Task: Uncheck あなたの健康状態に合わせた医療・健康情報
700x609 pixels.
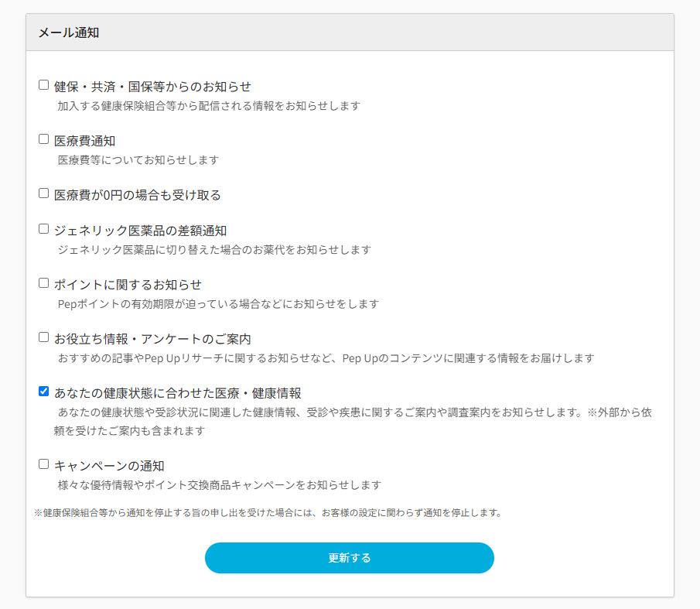Action: (43, 391)
